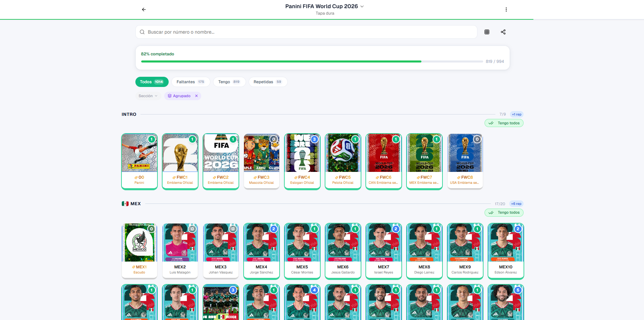
Task: Select the Repetidas 59 tab
Action: click(x=268, y=82)
